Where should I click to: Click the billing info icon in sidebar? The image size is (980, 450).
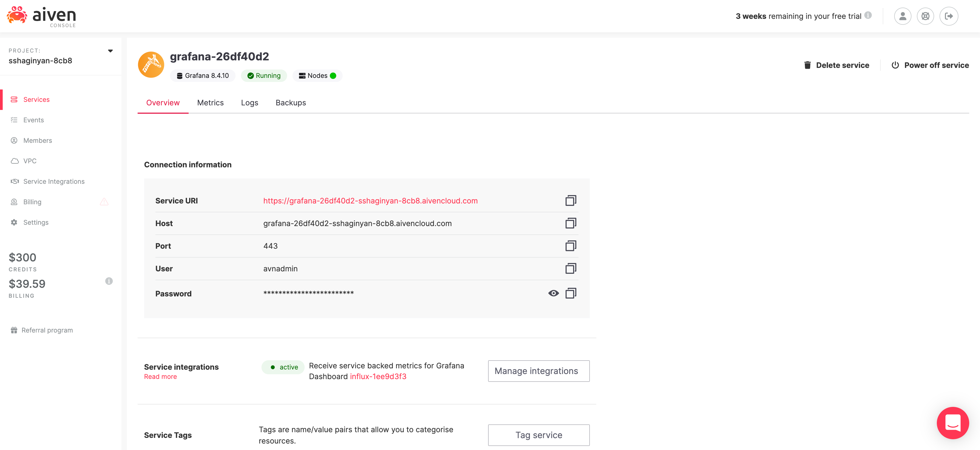(x=109, y=281)
